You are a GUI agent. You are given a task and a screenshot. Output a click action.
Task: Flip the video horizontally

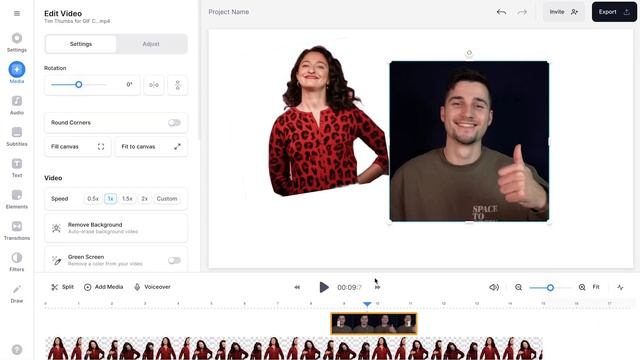(x=154, y=85)
